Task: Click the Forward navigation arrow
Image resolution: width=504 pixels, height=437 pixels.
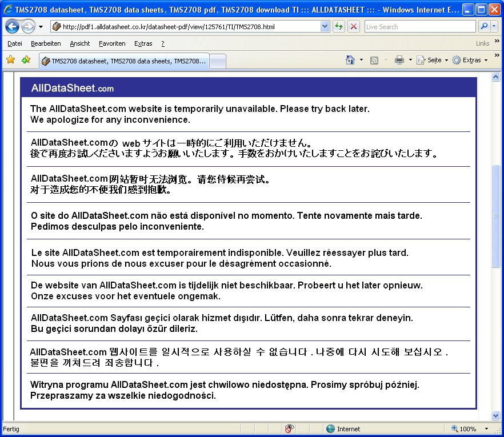Action: pos(29,26)
